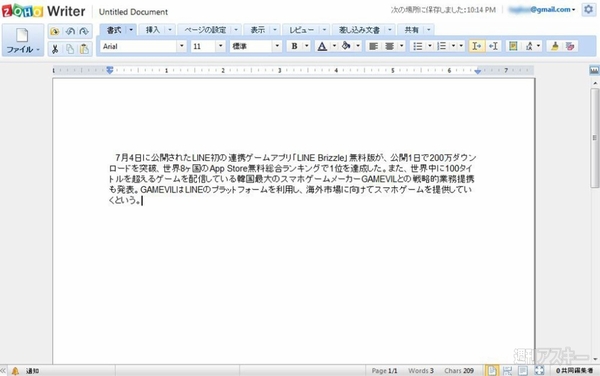600x376 pixels.
Task: Open the 標準 paragraph style dropdown
Action: coord(277,46)
